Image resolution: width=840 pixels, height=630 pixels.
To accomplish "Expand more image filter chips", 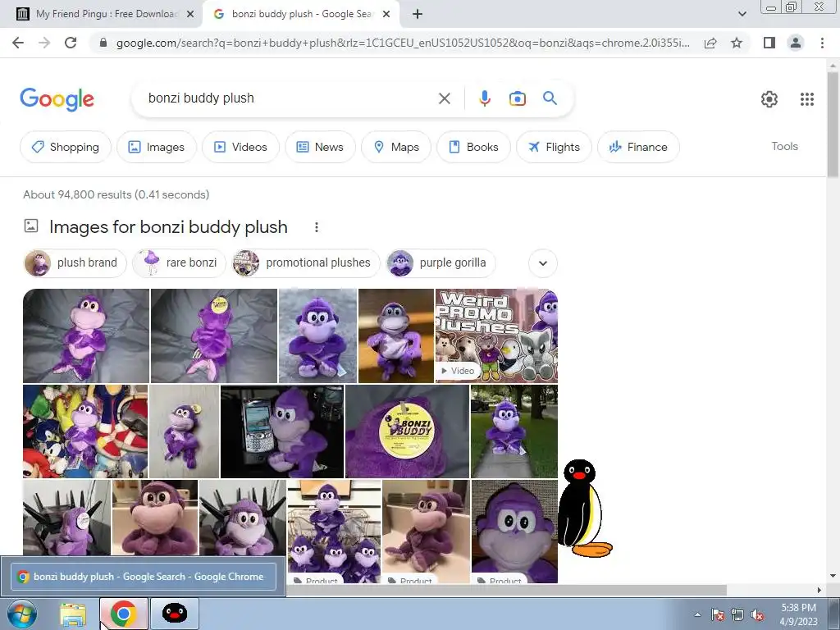I will click(x=543, y=263).
